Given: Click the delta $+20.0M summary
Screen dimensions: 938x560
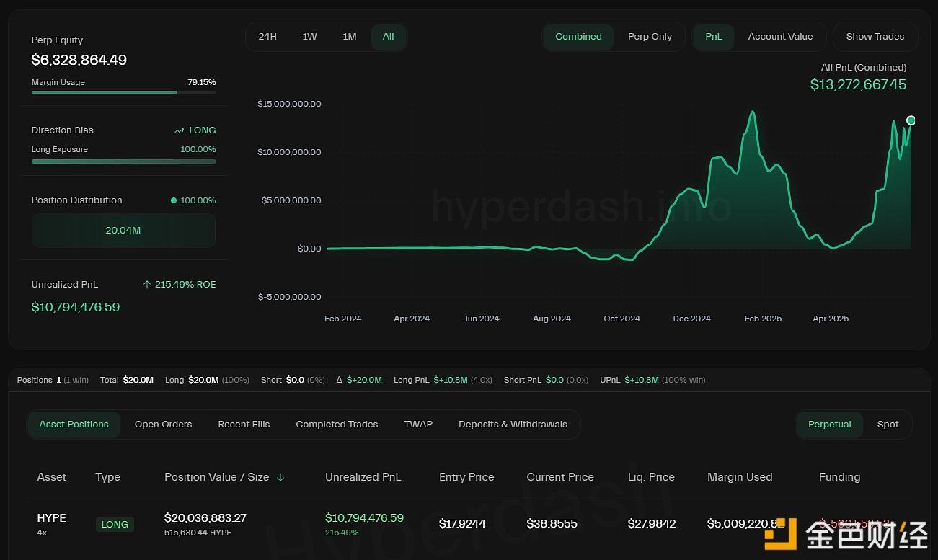Looking at the screenshot, I should (359, 380).
